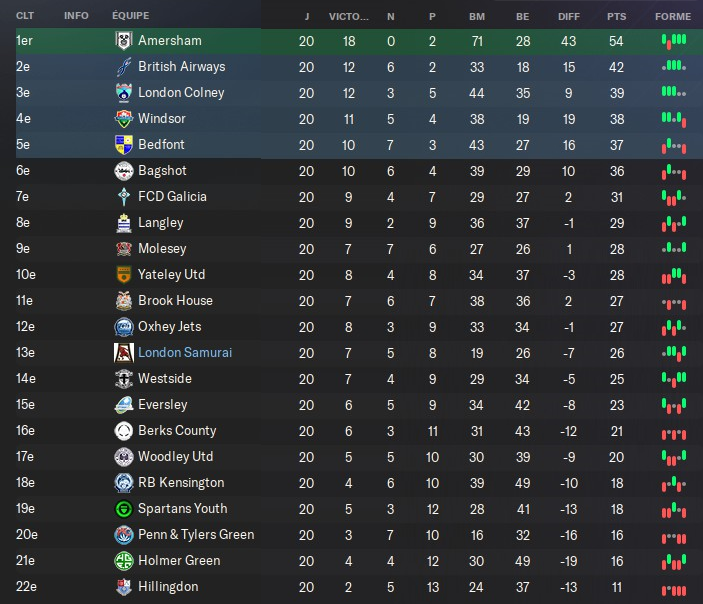The height and width of the screenshot is (604, 703).
Task: Click the British Airways club logo
Action: (x=123, y=67)
